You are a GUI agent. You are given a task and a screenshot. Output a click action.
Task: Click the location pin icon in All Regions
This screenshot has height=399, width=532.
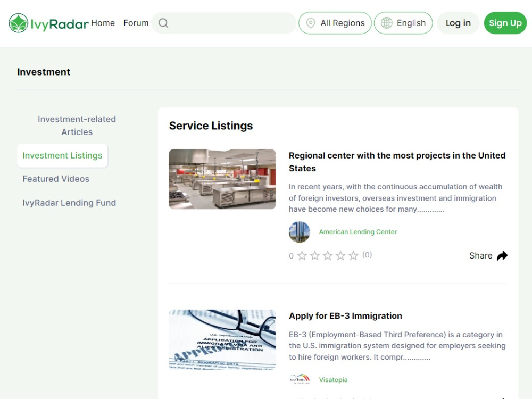311,23
